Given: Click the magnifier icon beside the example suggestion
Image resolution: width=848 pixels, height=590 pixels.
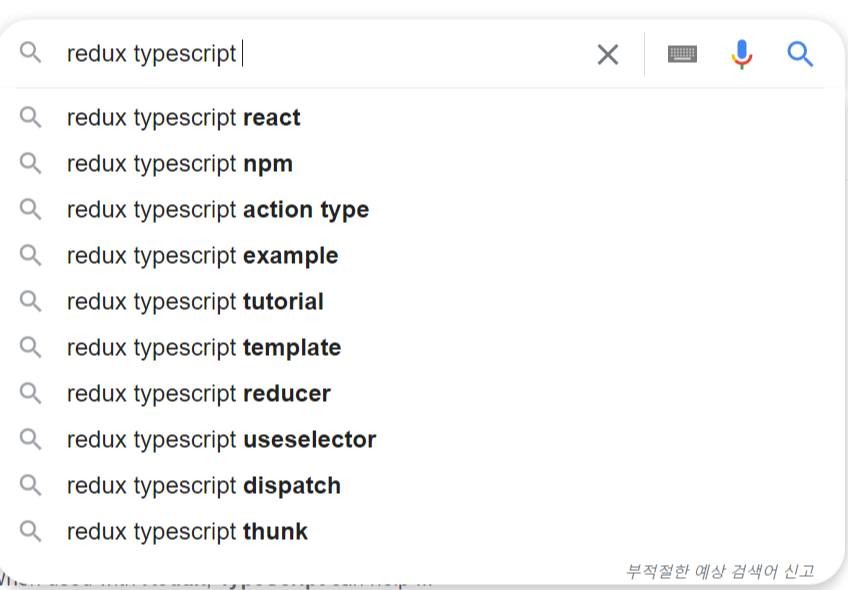Looking at the screenshot, I should pos(30,255).
